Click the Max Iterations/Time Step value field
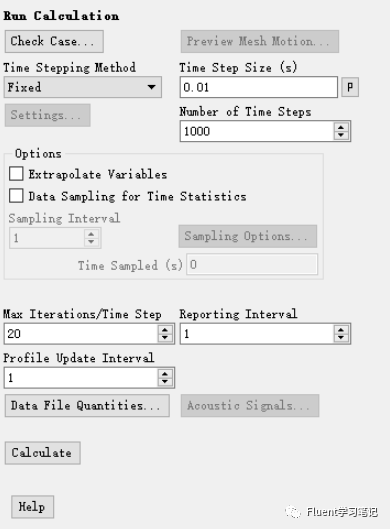The width and height of the screenshot is (390, 529). 81,334
